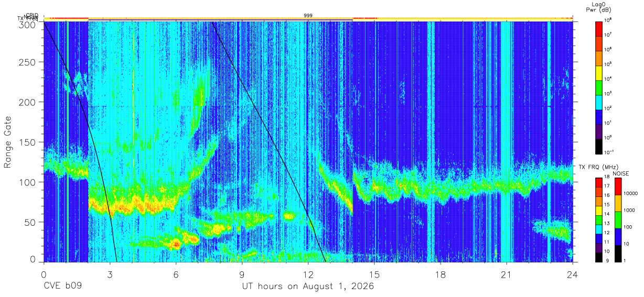Click the 'NOISE' colorbar title
The height and width of the screenshot is (297, 644).
(622, 173)
